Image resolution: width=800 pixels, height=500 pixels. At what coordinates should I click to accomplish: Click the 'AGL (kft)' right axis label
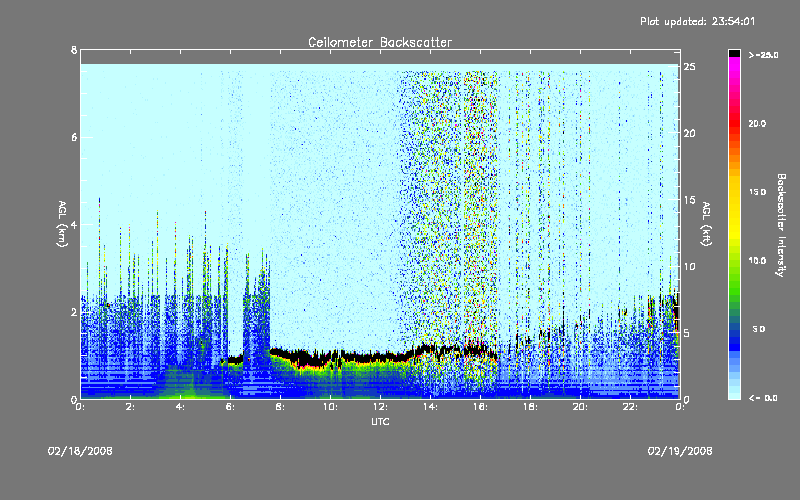coord(706,224)
